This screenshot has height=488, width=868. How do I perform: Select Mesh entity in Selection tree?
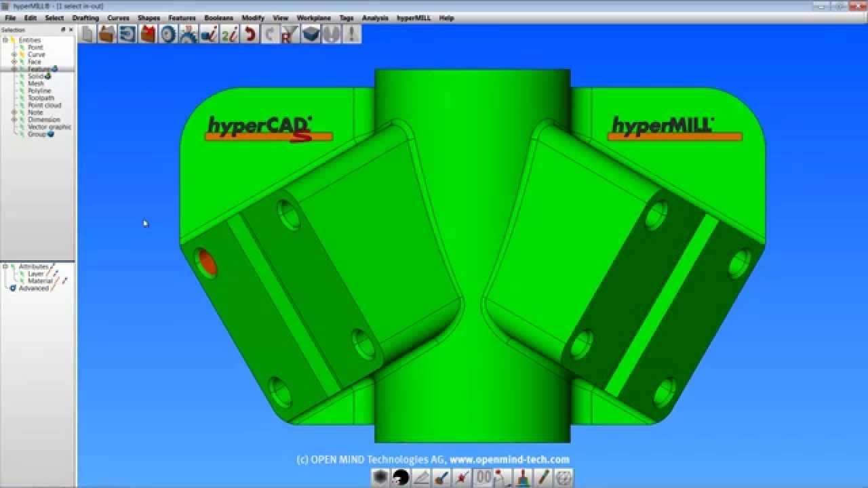click(x=36, y=83)
